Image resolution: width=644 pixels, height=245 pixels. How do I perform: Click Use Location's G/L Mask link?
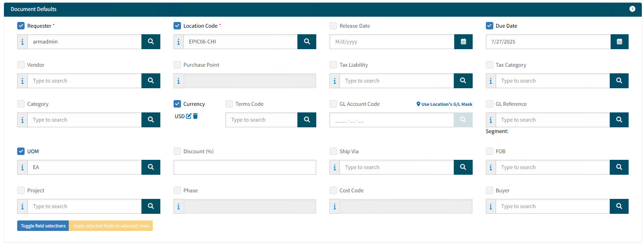coord(444,104)
